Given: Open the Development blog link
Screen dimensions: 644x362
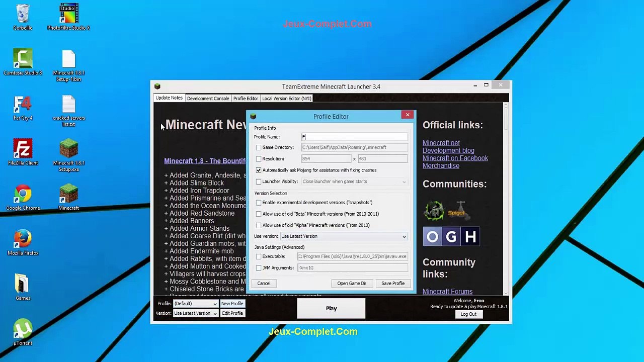Looking at the screenshot, I should pos(448,150).
